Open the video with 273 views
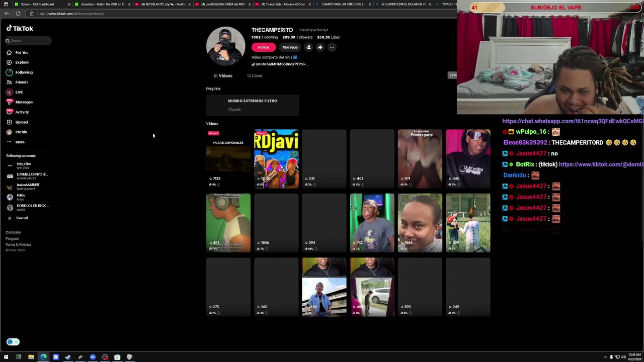The width and height of the screenshot is (644, 362). (x=228, y=287)
